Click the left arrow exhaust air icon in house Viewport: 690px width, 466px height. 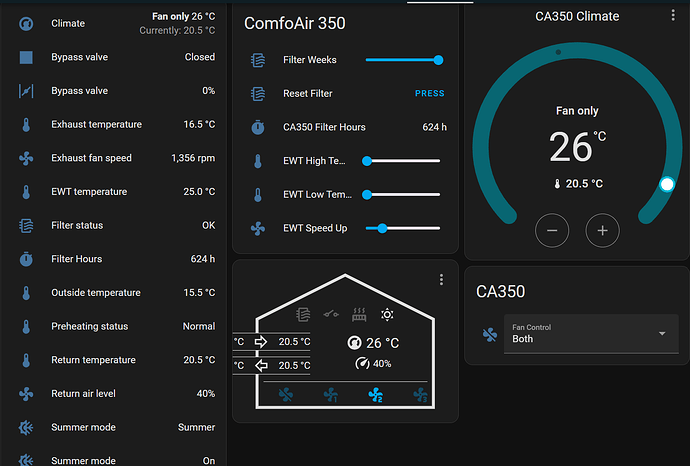point(261,365)
